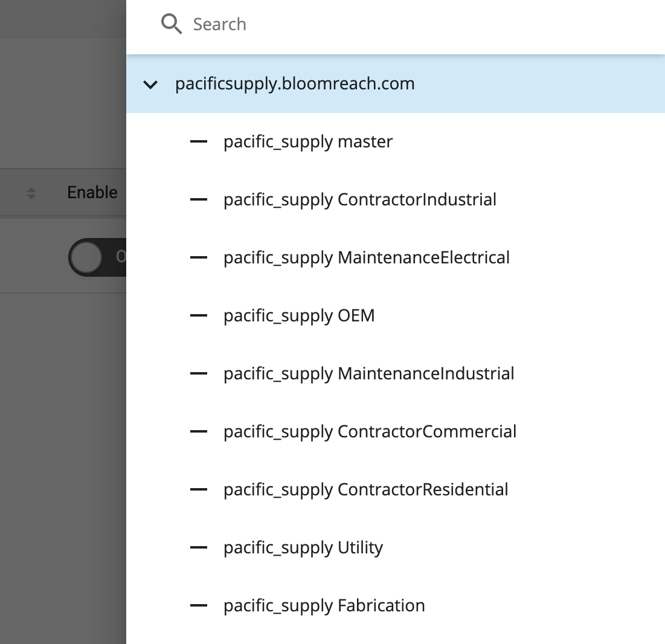Pick pacific_supply ContractorResidential
Image resolution: width=665 pixels, height=644 pixels.
[x=365, y=490]
